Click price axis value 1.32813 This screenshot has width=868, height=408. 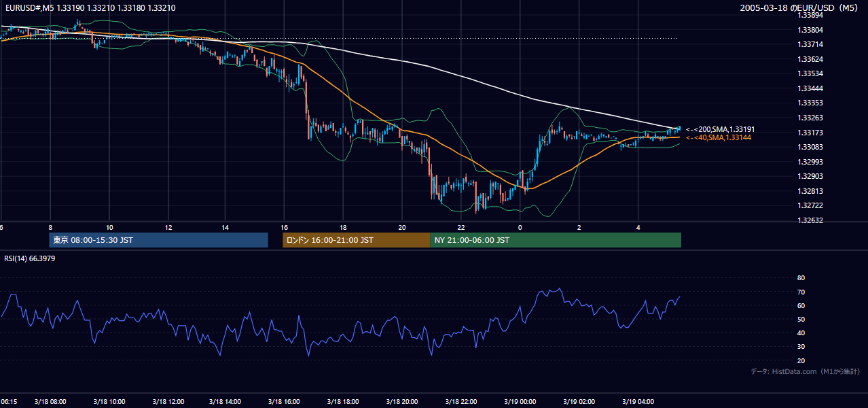pos(810,191)
